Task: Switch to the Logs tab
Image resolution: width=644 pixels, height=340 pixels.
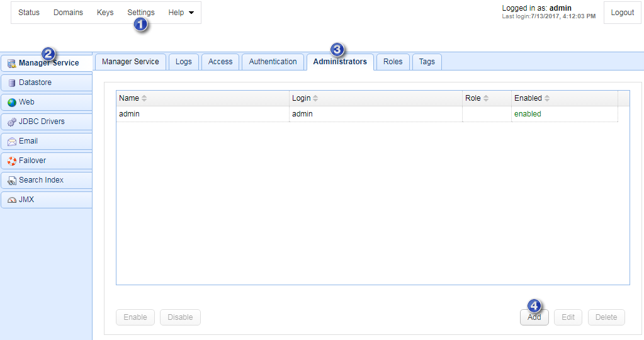Action: pos(184,62)
